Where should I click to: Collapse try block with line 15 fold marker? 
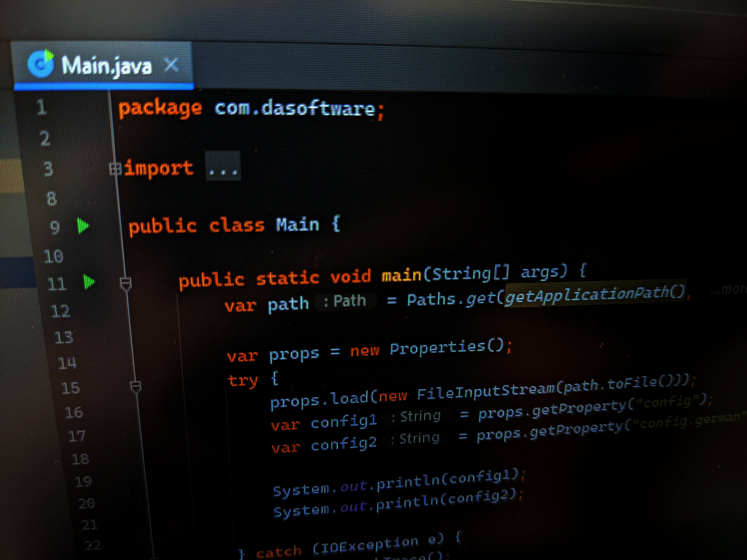pos(136,387)
